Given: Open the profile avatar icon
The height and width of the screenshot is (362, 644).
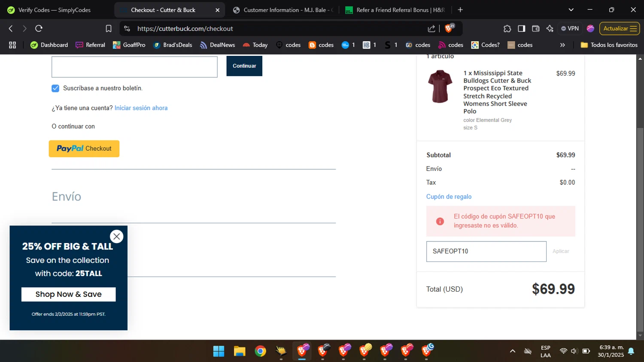Looking at the screenshot, I should [590, 28].
